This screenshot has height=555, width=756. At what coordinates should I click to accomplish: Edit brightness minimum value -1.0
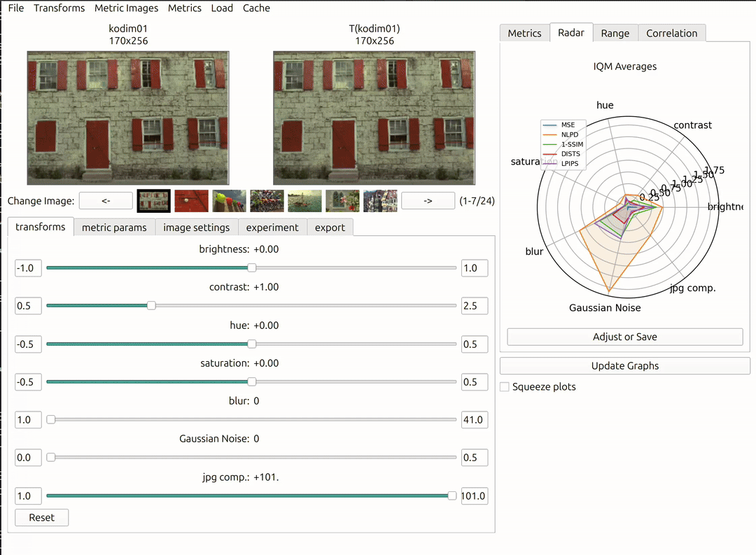point(28,268)
